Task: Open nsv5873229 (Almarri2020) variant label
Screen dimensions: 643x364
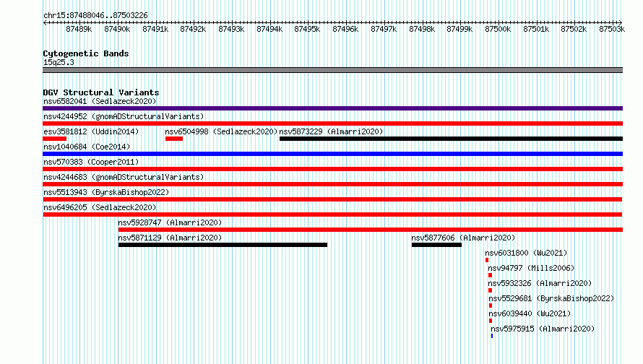Action: [x=331, y=131]
